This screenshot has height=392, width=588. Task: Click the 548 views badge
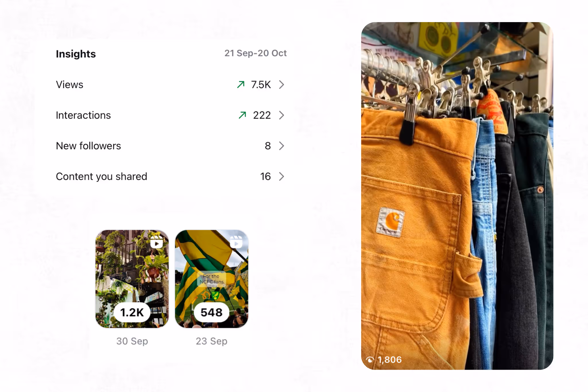pos(212,312)
